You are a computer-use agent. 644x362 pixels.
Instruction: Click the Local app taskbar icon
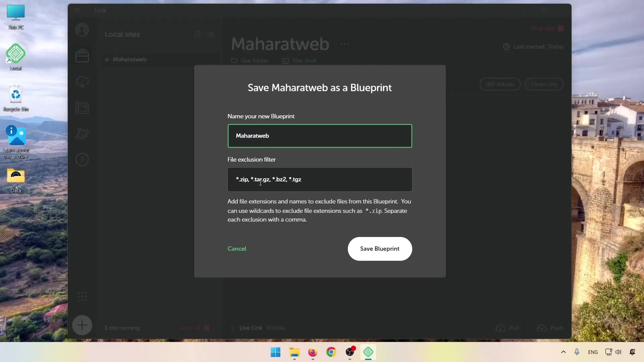click(x=368, y=352)
